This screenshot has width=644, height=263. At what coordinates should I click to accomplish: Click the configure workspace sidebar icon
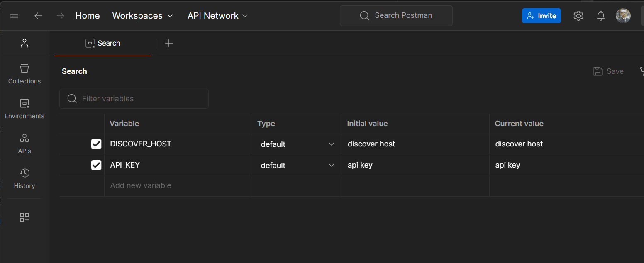24,217
